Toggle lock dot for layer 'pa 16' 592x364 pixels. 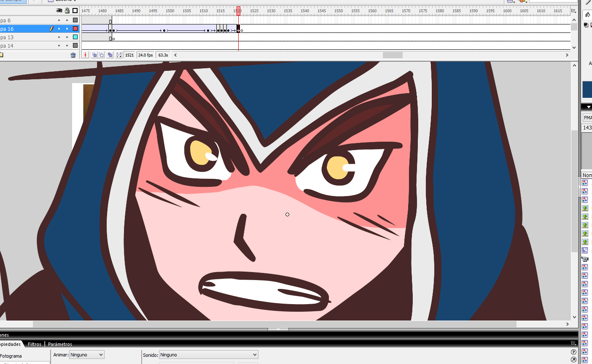tap(67, 29)
